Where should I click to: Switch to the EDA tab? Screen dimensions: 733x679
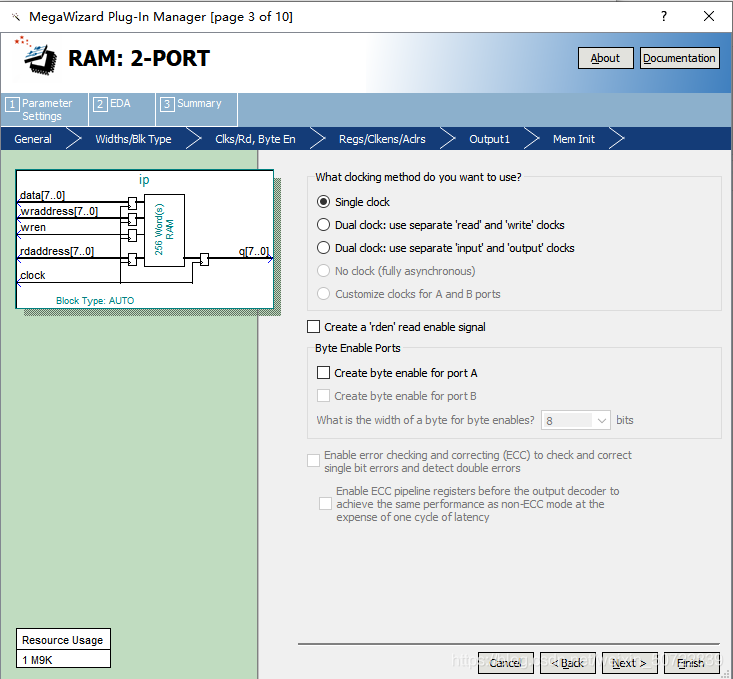pos(122,109)
